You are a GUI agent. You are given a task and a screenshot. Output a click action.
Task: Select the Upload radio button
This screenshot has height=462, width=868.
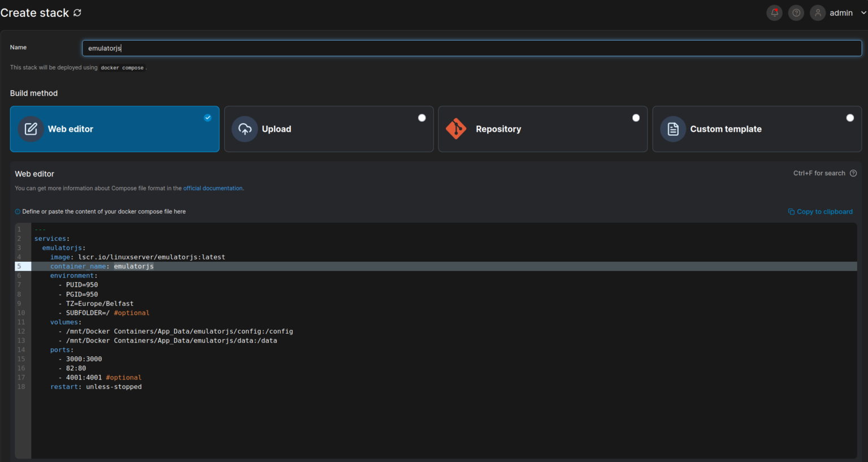422,118
